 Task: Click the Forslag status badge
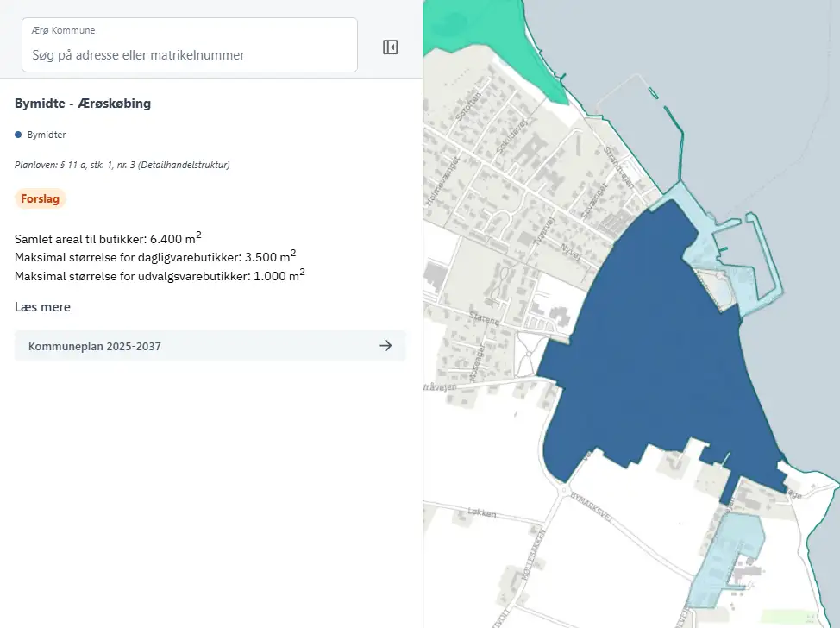point(41,198)
